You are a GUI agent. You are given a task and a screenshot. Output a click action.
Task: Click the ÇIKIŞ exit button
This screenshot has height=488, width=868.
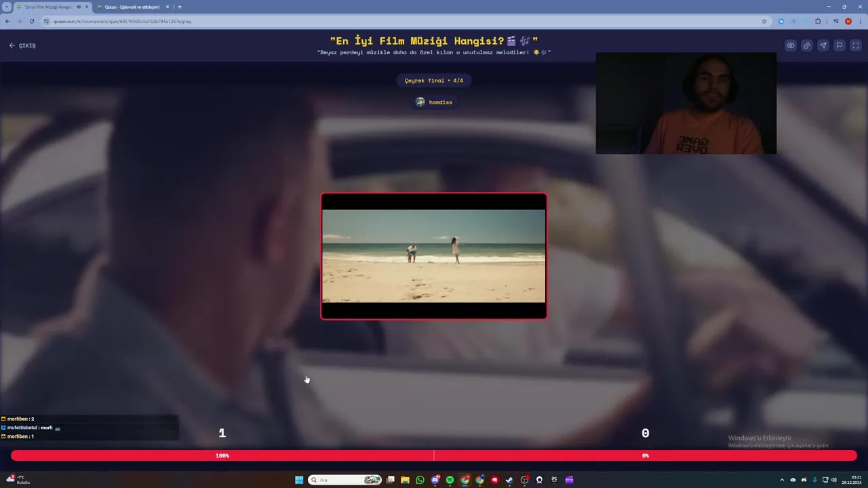22,45
